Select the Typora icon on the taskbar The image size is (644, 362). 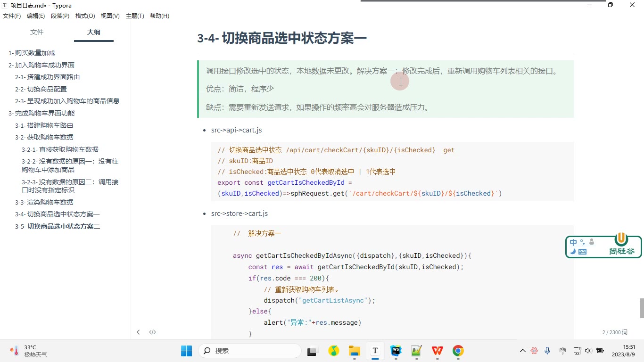click(375, 351)
